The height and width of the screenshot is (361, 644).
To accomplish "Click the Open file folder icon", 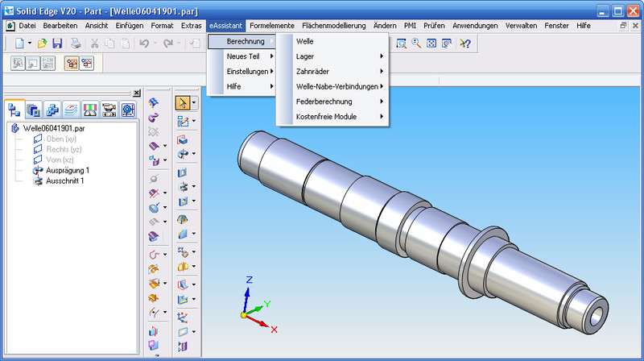I will (43, 44).
